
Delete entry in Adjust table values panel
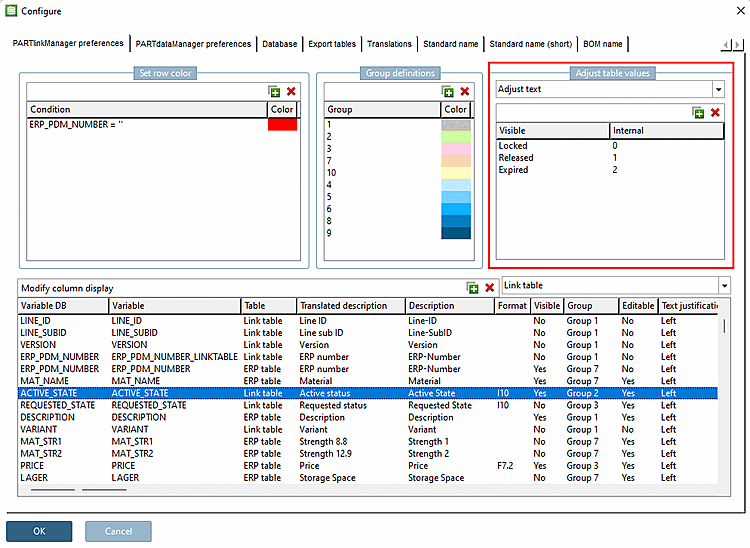coord(715,113)
